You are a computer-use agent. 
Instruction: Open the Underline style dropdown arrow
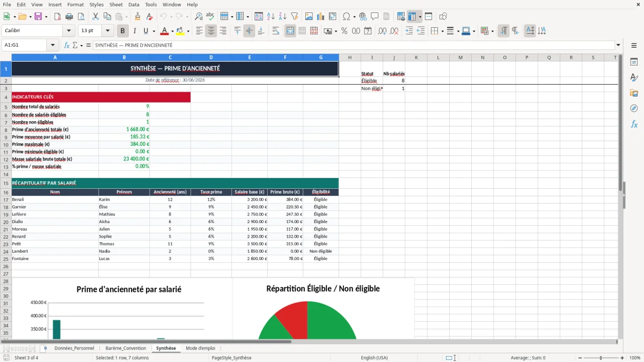(x=153, y=31)
